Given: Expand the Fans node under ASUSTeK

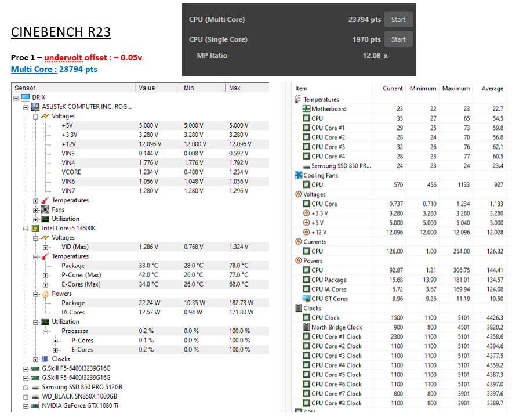Looking at the screenshot, I should tap(35, 210).
